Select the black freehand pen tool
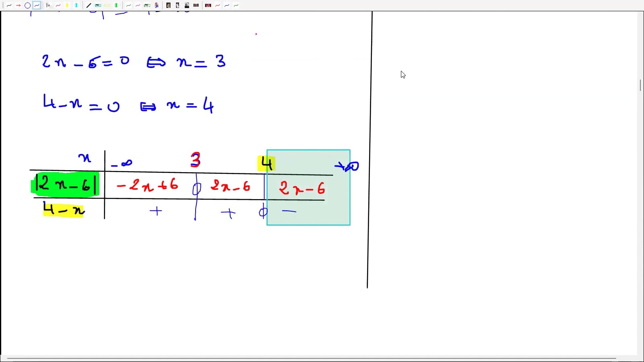The height and width of the screenshot is (362, 644). click(x=9, y=5)
